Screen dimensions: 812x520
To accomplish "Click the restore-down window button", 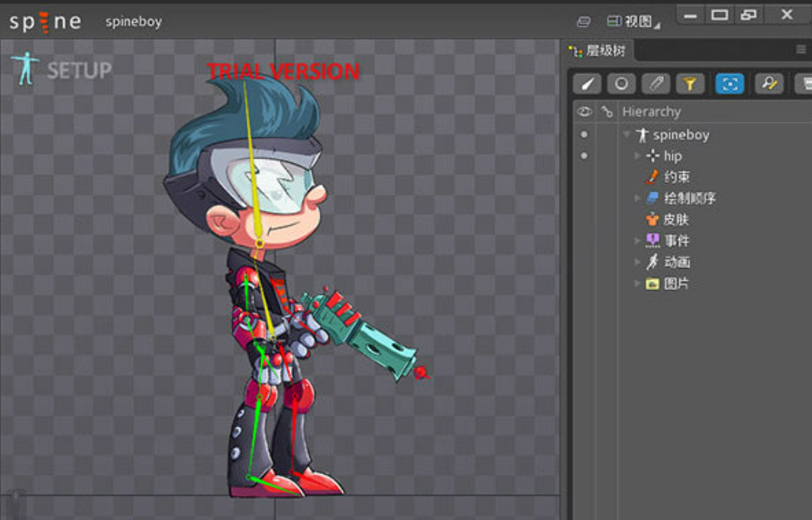I will (749, 15).
